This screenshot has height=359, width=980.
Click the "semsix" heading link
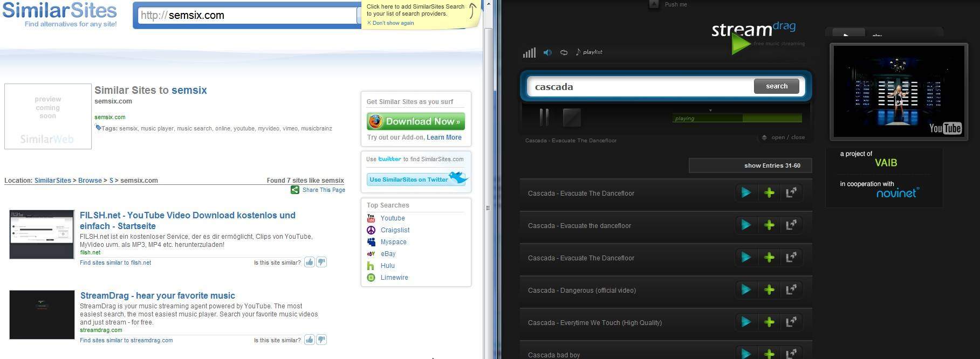(x=189, y=90)
